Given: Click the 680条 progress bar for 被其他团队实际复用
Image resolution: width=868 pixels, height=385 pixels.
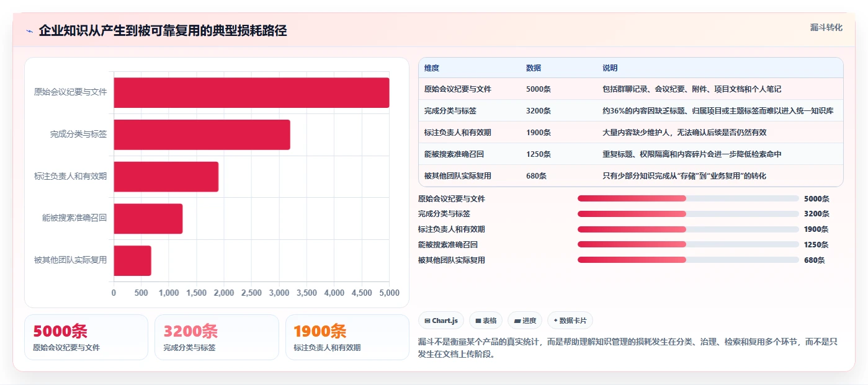Looking at the screenshot, I should pyautogui.click(x=688, y=260).
